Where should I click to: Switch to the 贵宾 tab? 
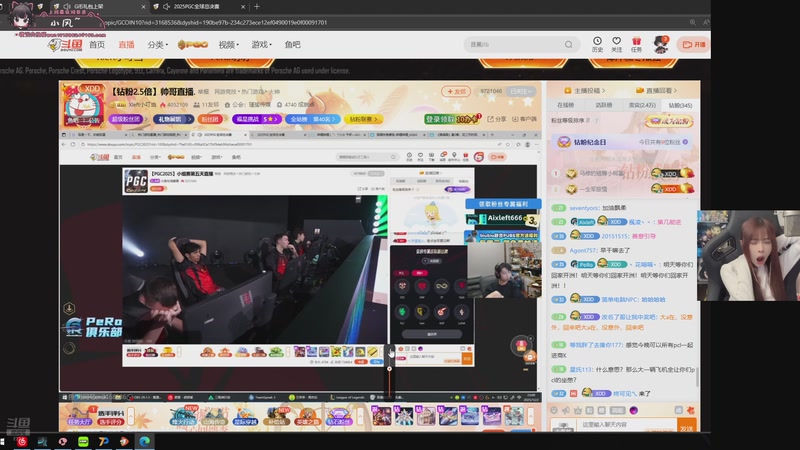[x=642, y=105]
